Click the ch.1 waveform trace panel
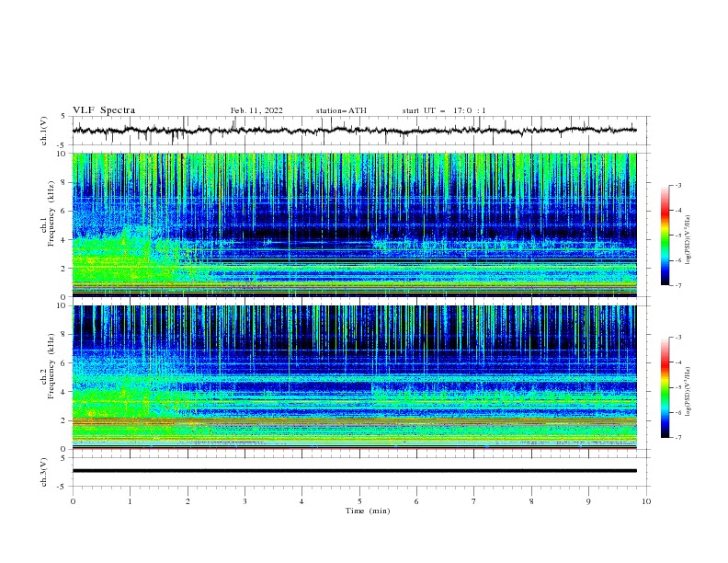728x563 pixels. click(360, 131)
